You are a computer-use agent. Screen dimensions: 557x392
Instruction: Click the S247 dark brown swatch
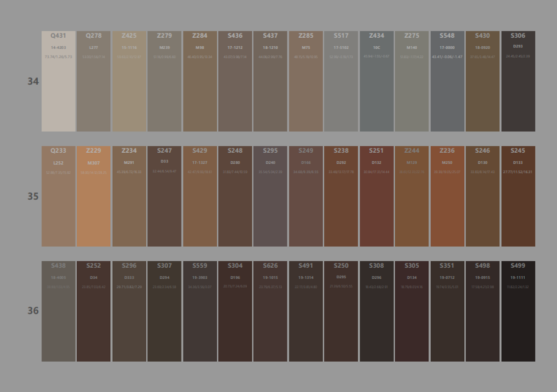click(x=165, y=196)
